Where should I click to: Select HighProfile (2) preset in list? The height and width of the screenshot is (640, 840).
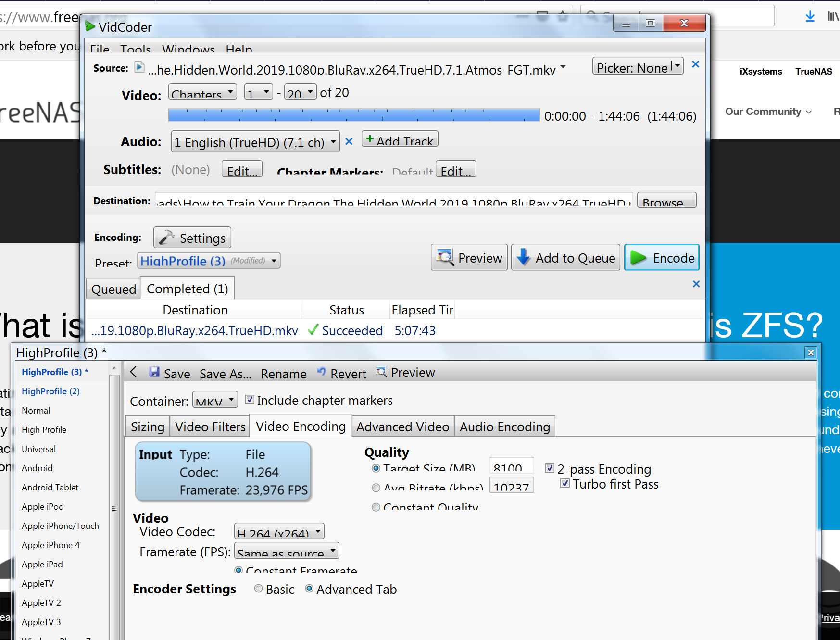click(50, 391)
